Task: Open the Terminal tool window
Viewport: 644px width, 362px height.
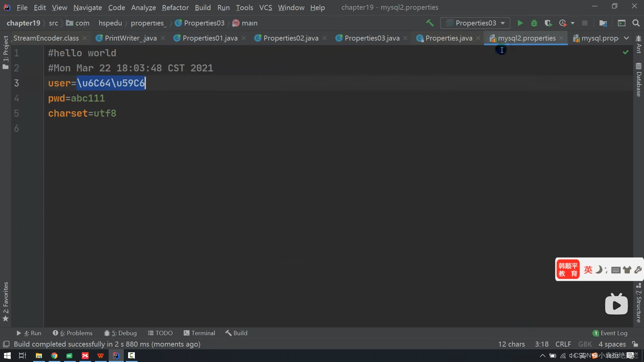Action: pyautogui.click(x=199, y=333)
